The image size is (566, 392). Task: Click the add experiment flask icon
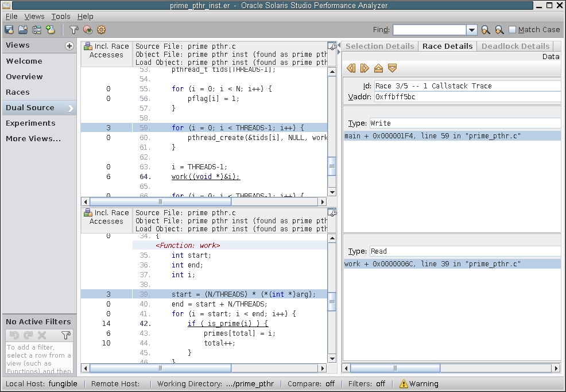click(51, 30)
